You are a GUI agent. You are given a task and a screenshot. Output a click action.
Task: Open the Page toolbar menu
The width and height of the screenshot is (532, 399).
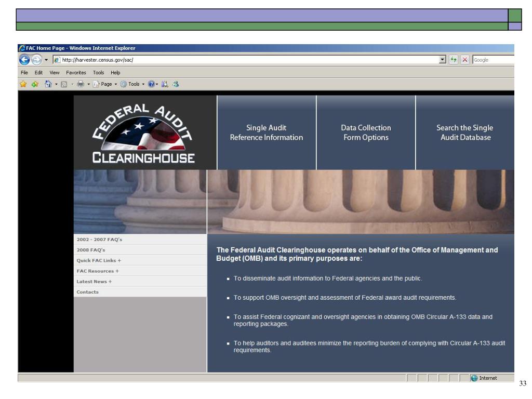pyautogui.click(x=105, y=84)
